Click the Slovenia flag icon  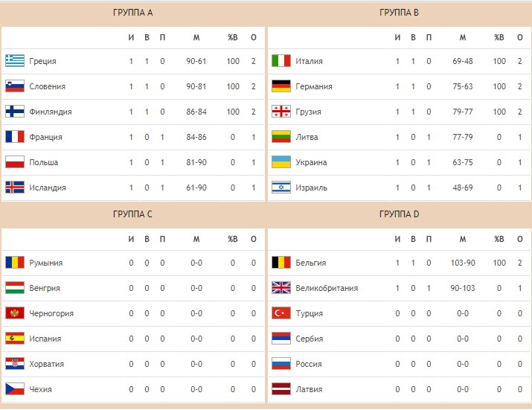pos(15,86)
